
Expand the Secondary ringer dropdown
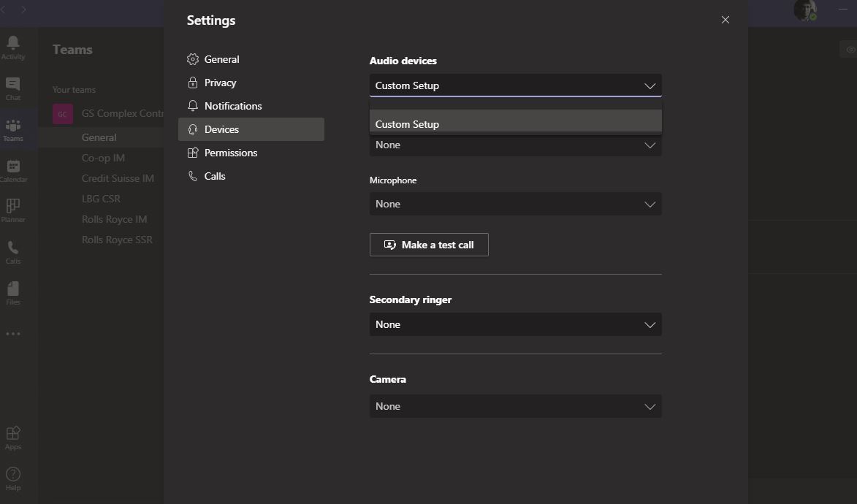(x=515, y=324)
